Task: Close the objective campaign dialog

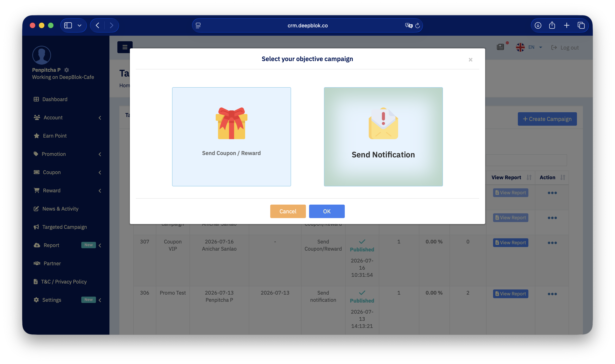Action: (x=470, y=60)
